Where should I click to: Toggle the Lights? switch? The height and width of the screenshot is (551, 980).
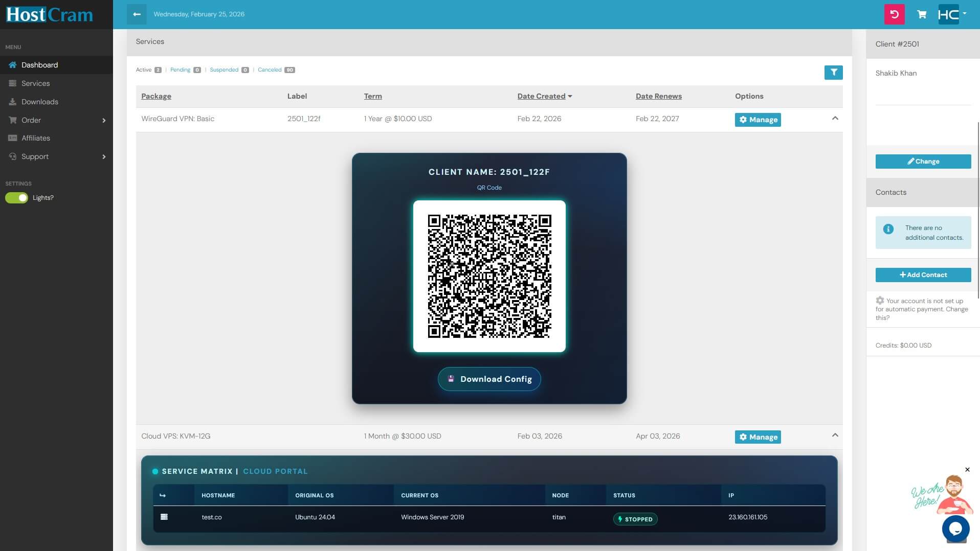tap(17, 198)
